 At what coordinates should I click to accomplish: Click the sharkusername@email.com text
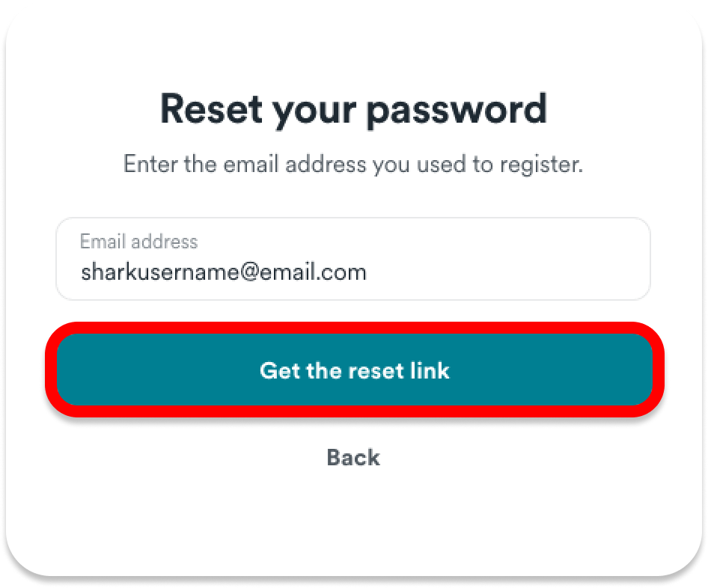click(224, 272)
